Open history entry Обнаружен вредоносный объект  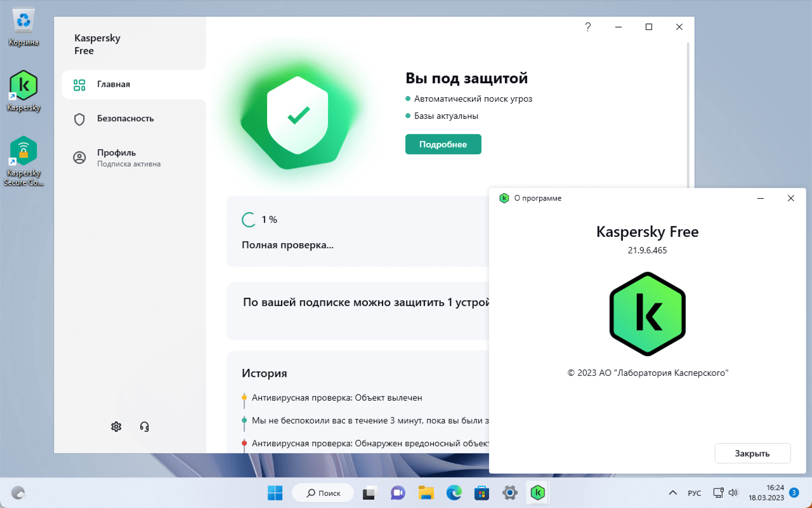click(x=370, y=443)
